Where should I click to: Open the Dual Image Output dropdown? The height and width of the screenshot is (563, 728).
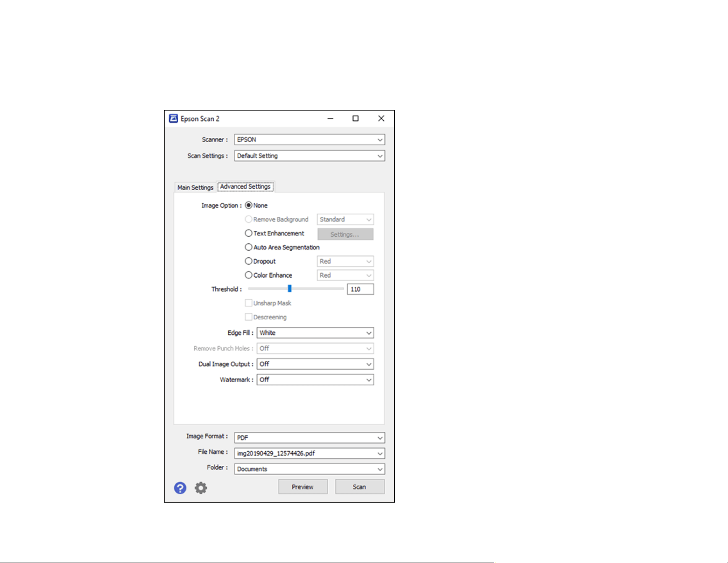[x=315, y=364]
